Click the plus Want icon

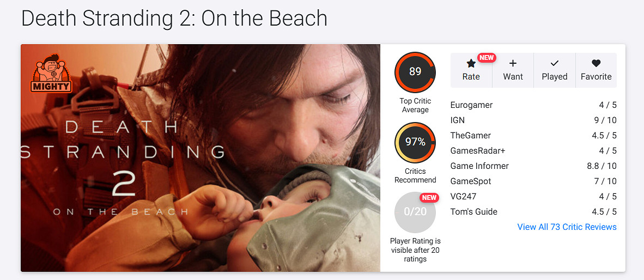click(513, 64)
